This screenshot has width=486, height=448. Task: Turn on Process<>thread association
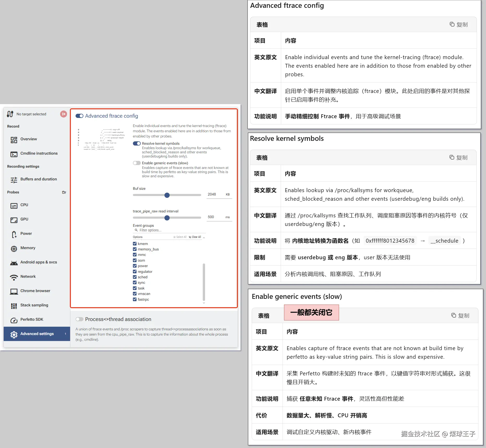pos(79,319)
